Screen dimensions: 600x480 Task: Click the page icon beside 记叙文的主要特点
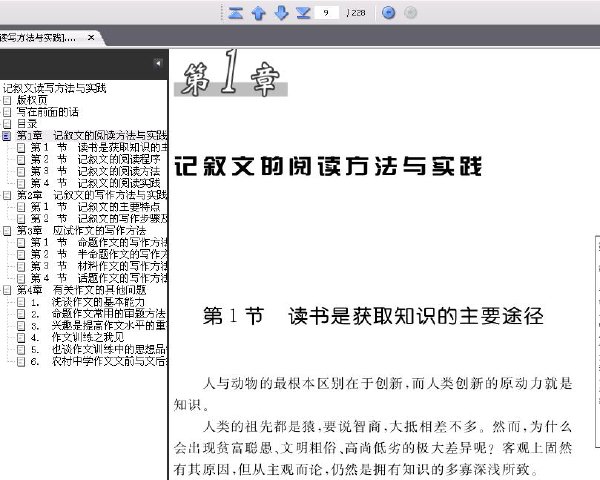point(21,207)
